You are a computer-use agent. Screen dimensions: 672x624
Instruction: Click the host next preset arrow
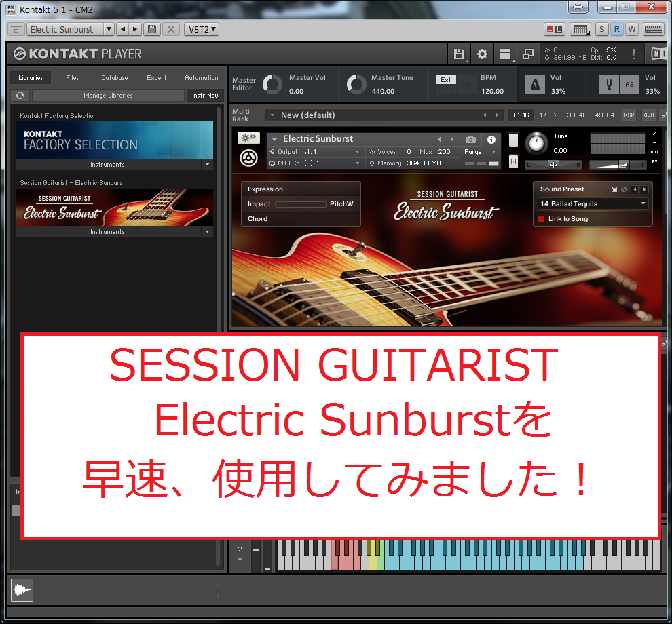pos(134,29)
